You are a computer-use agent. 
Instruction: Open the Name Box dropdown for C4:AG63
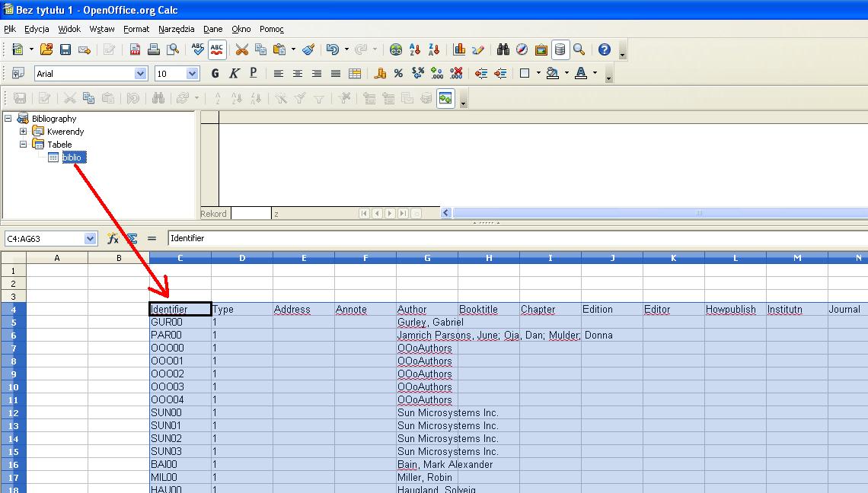(91, 239)
